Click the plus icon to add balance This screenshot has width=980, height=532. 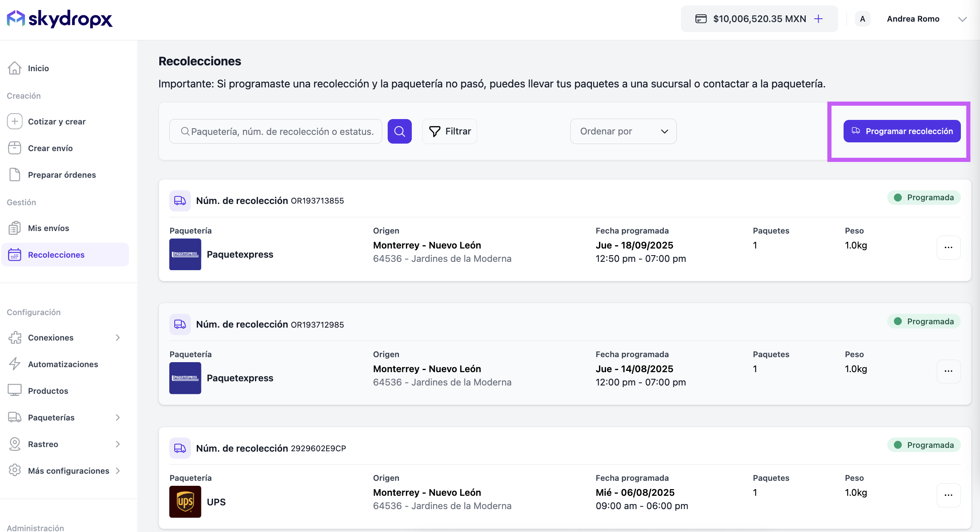point(818,19)
